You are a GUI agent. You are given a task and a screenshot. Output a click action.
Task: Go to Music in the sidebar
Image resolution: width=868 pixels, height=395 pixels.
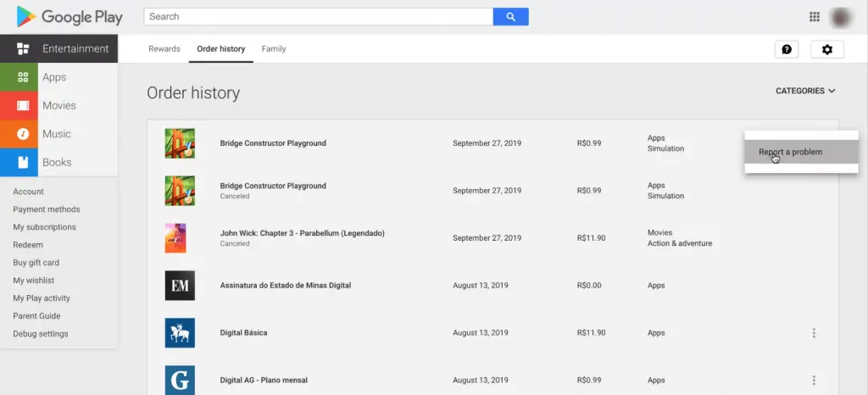[x=57, y=134]
